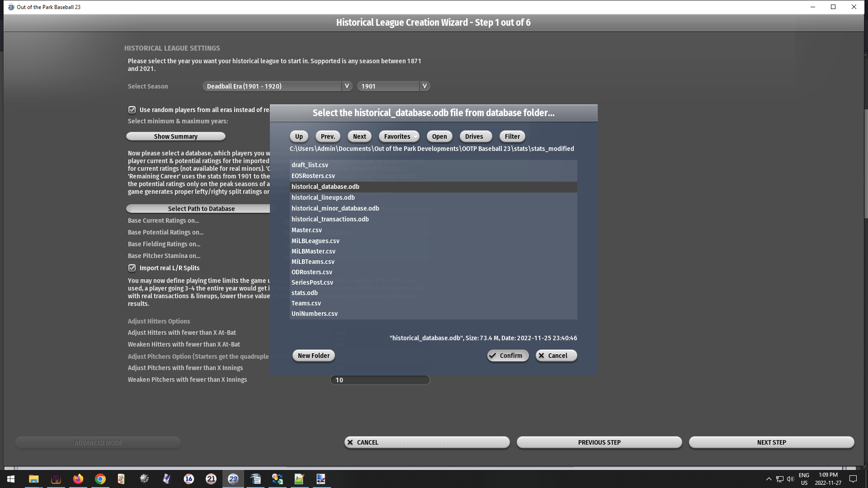The width and height of the screenshot is (868, 488).
Task: Select historical_minor_database.odb file
Action: point(433,208)
